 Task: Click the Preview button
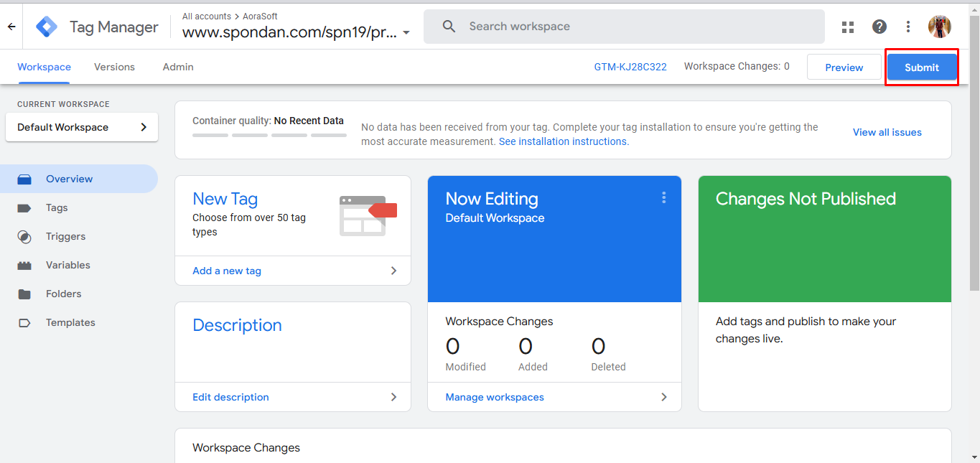[x=844, y=67]
